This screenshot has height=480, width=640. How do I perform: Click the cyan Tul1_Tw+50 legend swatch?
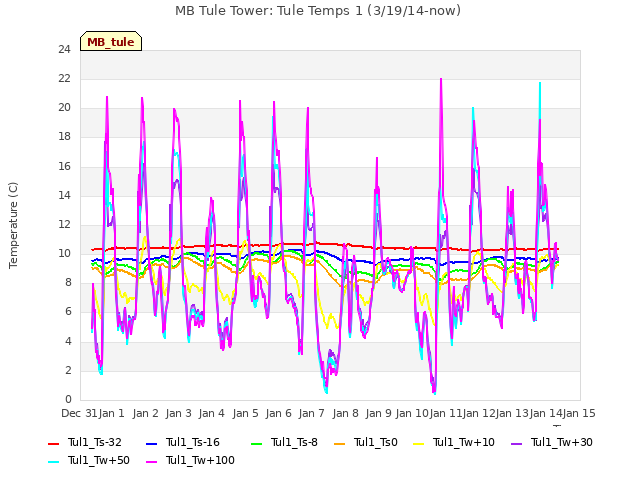pos(54,461)
